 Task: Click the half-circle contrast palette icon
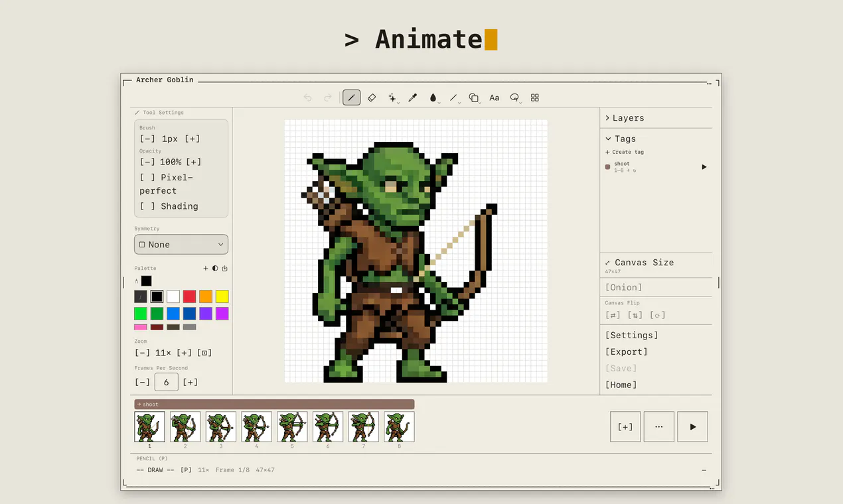[x=215, y=269]
